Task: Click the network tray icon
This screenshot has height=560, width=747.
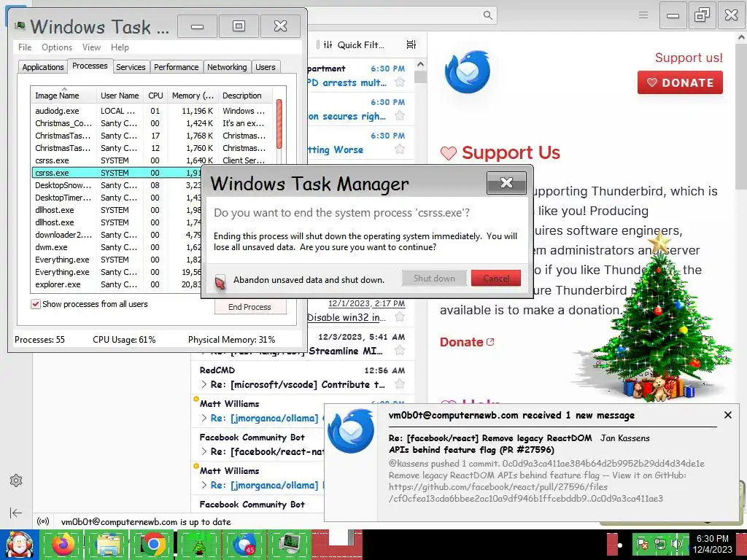Action: point(659,544)
